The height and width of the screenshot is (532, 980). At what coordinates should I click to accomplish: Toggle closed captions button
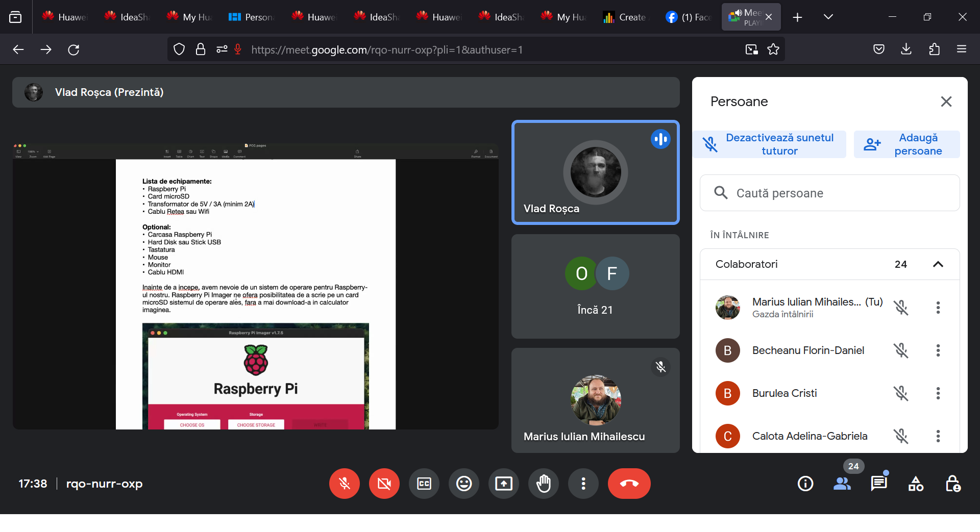(424, 484)
